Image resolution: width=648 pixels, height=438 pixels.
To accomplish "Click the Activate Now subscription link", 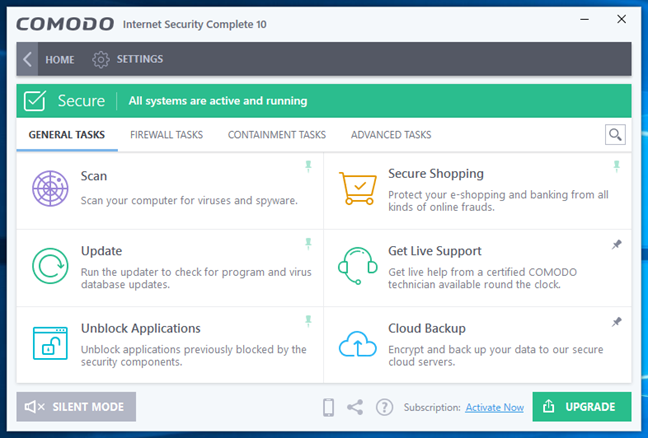I will click(495, 407).
